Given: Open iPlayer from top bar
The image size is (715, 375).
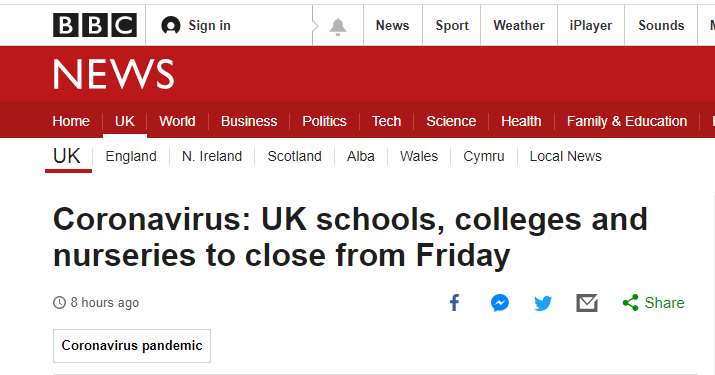Looking at the screenshot, I should 591,26.
